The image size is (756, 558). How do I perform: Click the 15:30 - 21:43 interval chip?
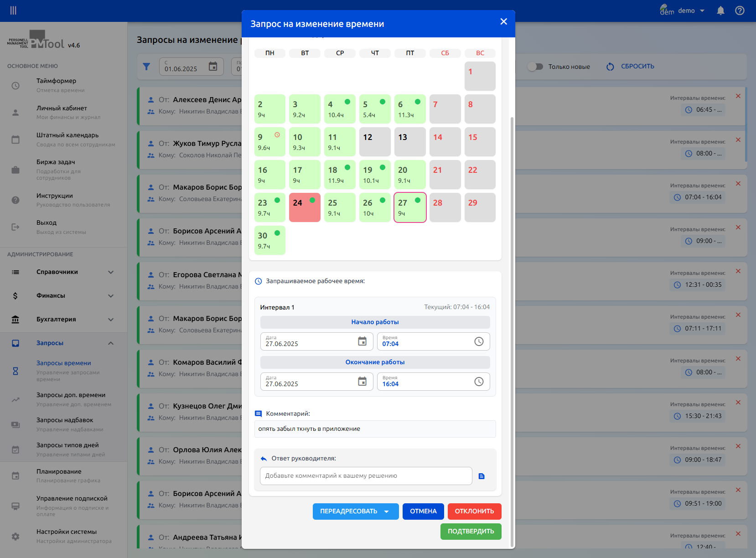(698, 416)
